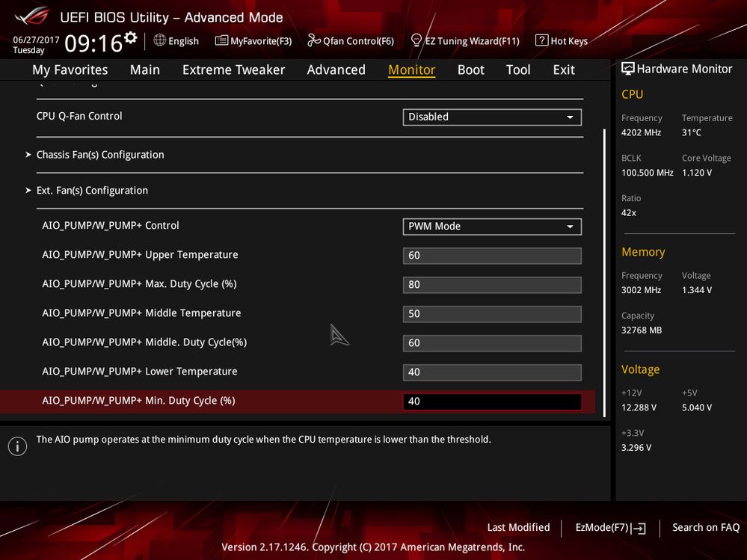
Task: Click the EzMode exit arrow icon
Action: (x=639, y=528)
